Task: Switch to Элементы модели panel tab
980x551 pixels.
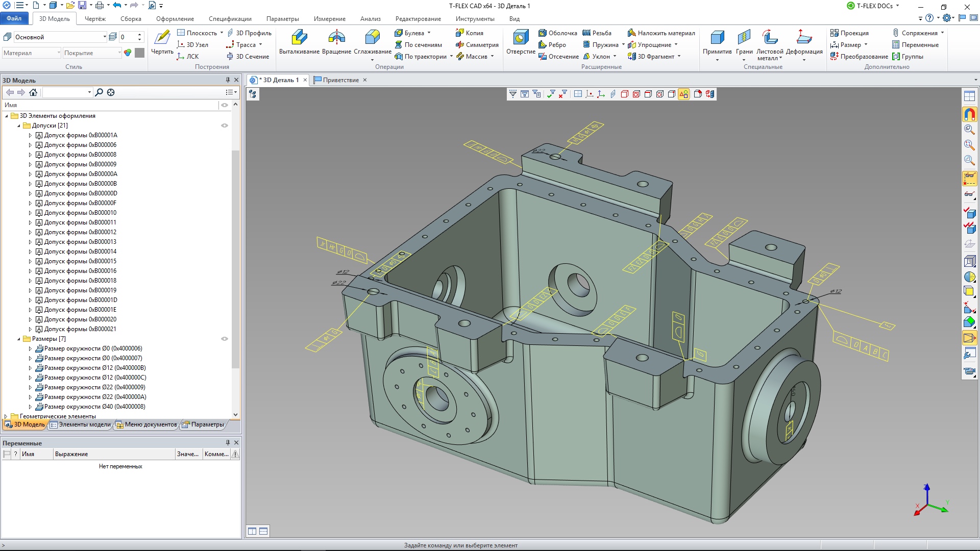Action: (81, 424)
